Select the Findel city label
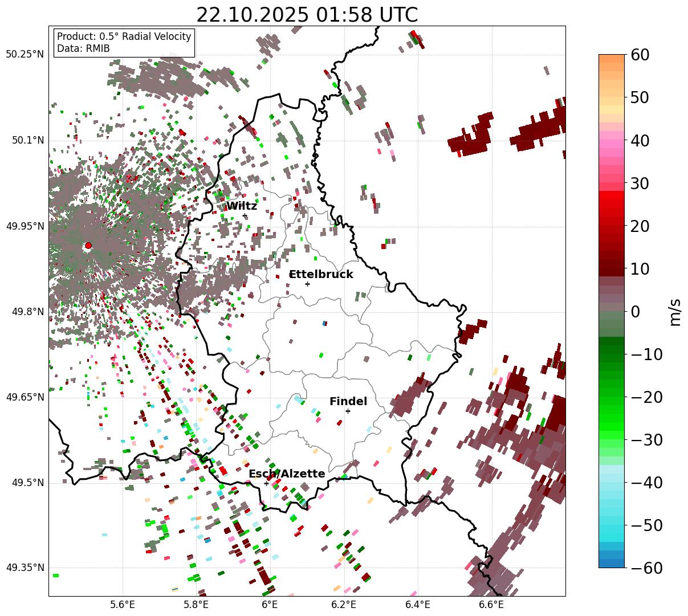The image size is (688, 616). pos(348,402)
